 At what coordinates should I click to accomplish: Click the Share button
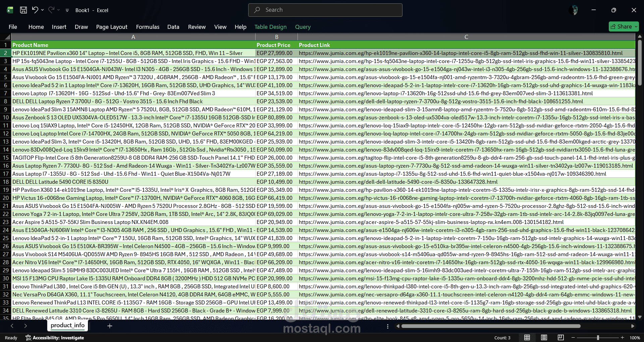[624, 26]
